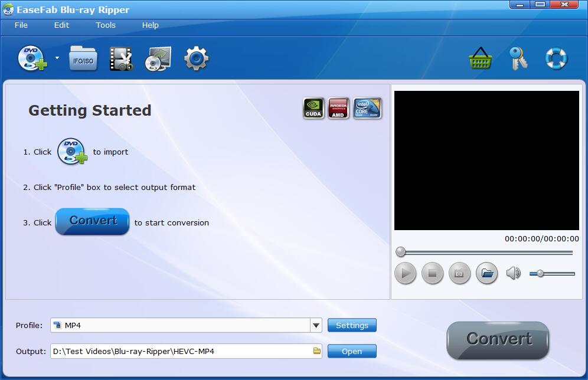The image size is (588, 380).
Task: Mute audio with the speaker icon
Action: (514, 273)
